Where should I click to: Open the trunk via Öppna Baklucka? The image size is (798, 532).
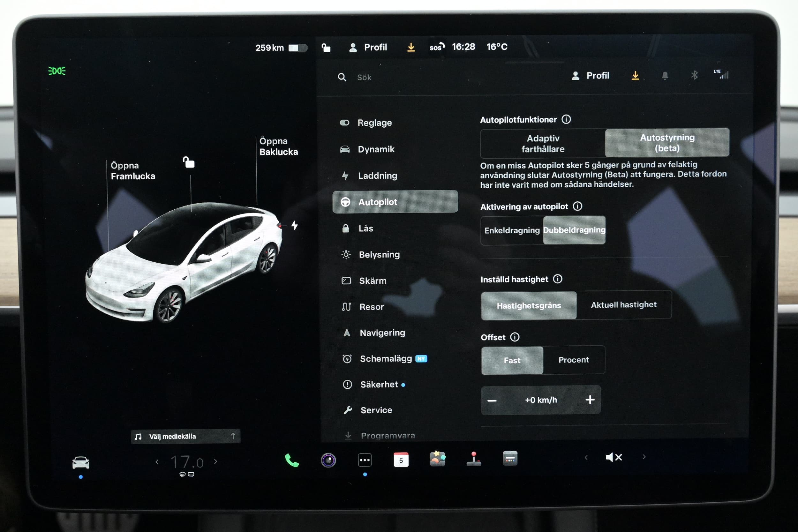(x=279, y=146)
